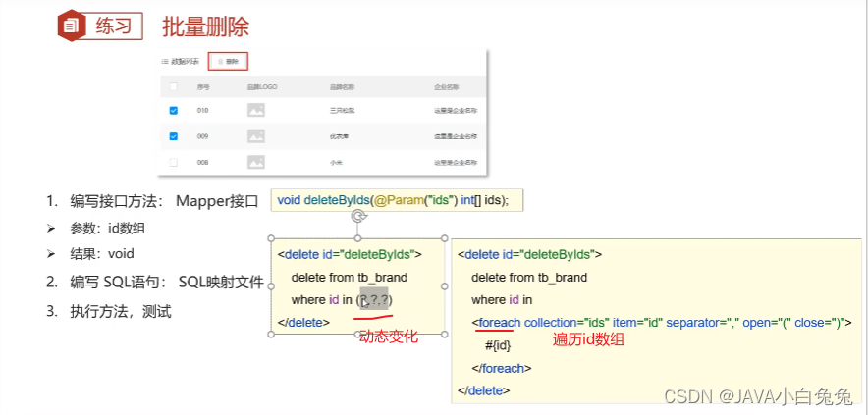Image resolution: width=868 pixels, height=415 pixels.
Task: Check the checkbox for row 008
Action: (x=173, y=162)
